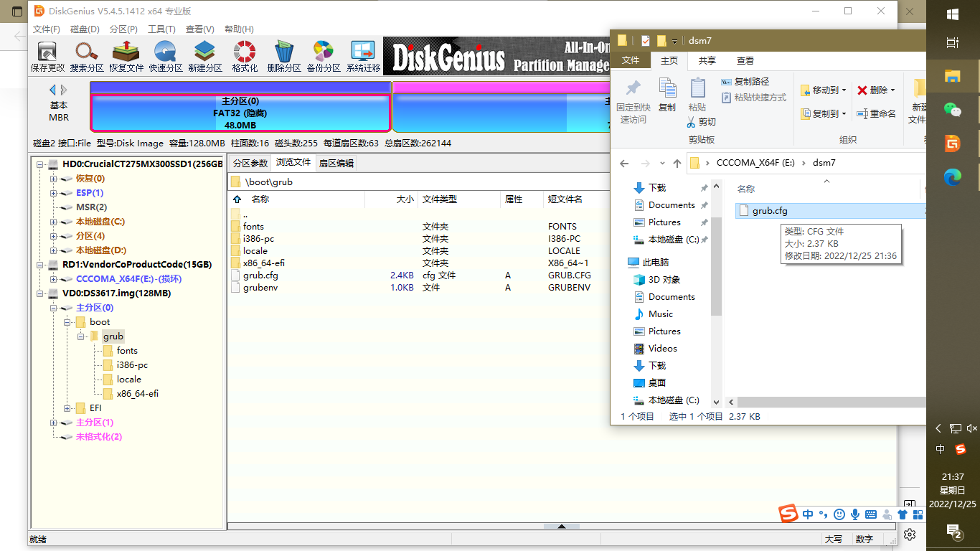
Task: Click the 系统迁移 toolbar icon
Action: click(363, 54)
